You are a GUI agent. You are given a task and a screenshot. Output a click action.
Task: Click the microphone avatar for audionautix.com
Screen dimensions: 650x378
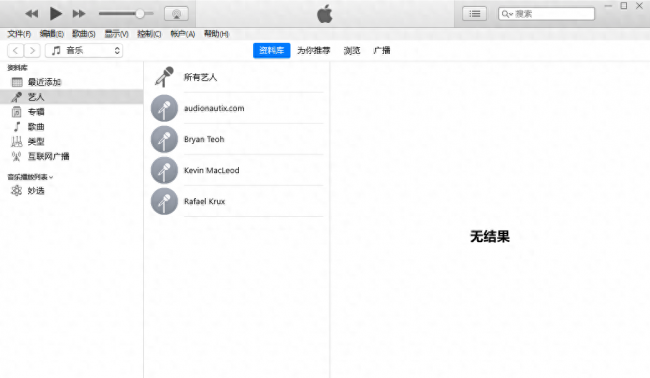tap(164, 108)
